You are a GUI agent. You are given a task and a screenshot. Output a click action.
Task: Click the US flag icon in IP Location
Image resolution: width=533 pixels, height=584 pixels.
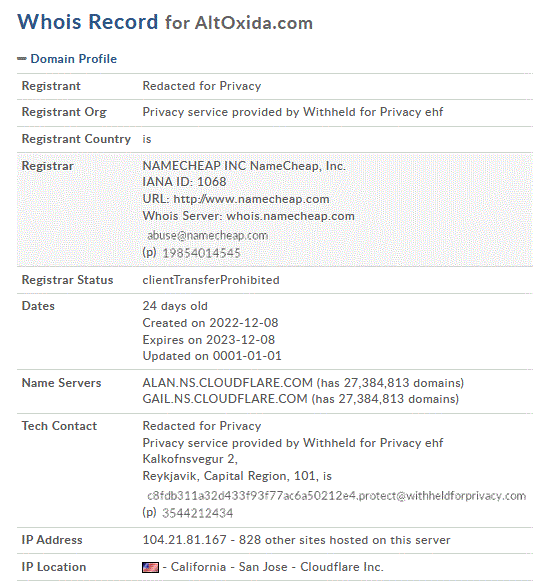[x=150, y=567]
